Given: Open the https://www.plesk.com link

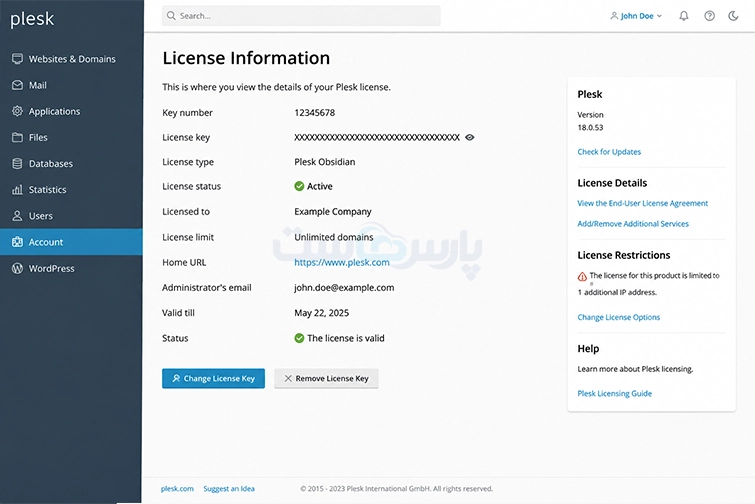Looking at the screenshot, I should click(342, 262).
